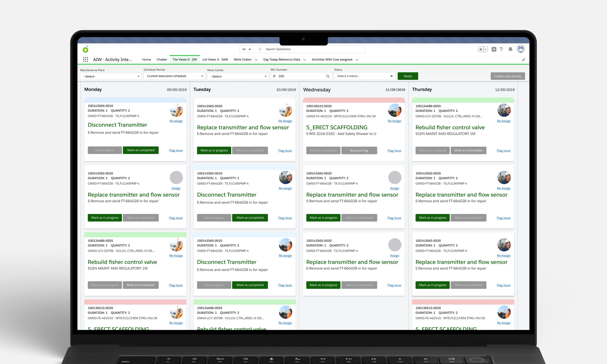Open user profile avatar

tap(521, 49)
